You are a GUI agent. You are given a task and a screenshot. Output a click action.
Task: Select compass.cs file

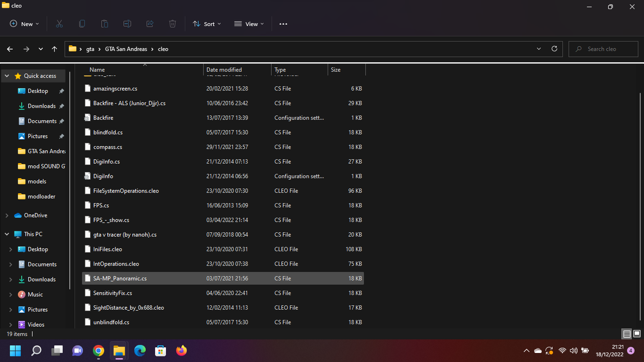point(223,147)
